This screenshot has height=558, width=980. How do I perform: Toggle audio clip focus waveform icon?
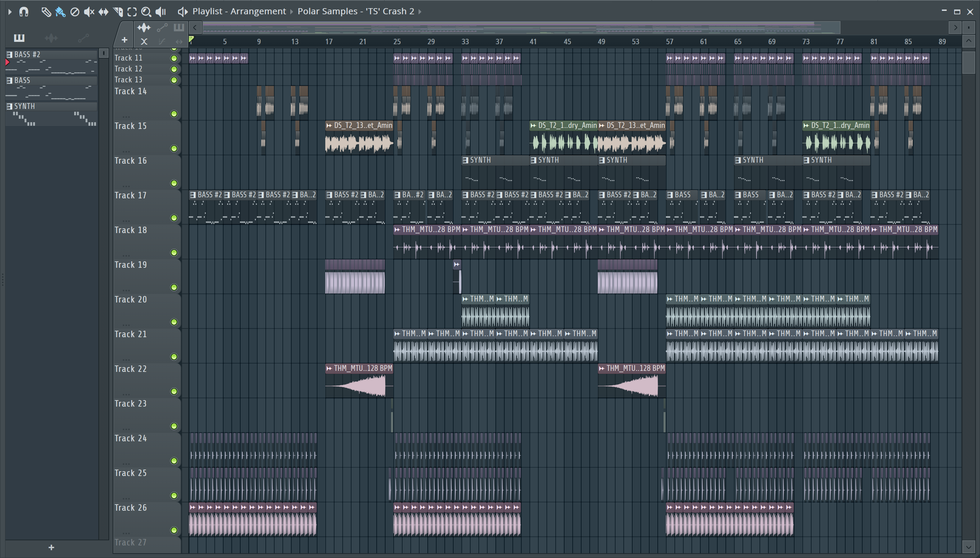click(144, 28)
